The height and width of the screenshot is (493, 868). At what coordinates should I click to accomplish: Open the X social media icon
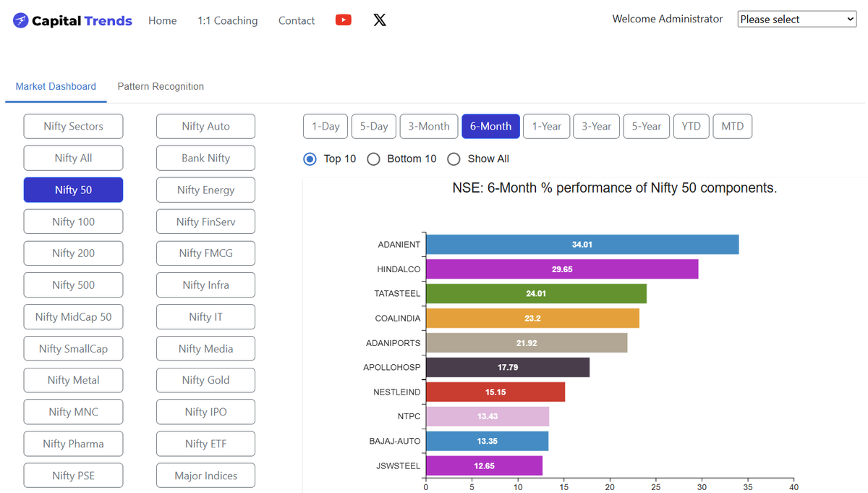click(x=380, y=20)
